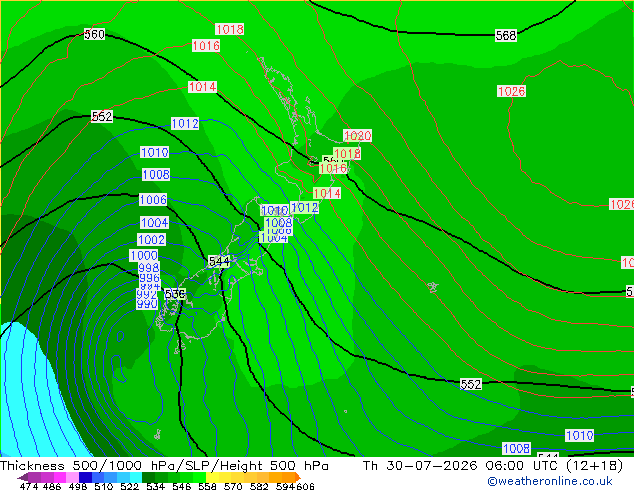The width and height of the screenshot is (634, 490).
Task: Open the weatheronline.co.uk copyright link
Action: point(549,481)
